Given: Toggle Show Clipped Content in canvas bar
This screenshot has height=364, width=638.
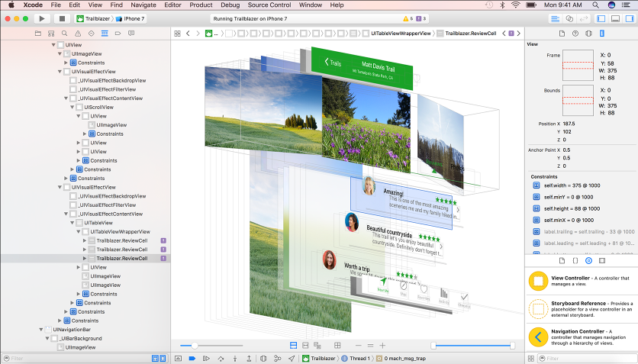Looking at the screenshot, I should (x=293, y=346).
